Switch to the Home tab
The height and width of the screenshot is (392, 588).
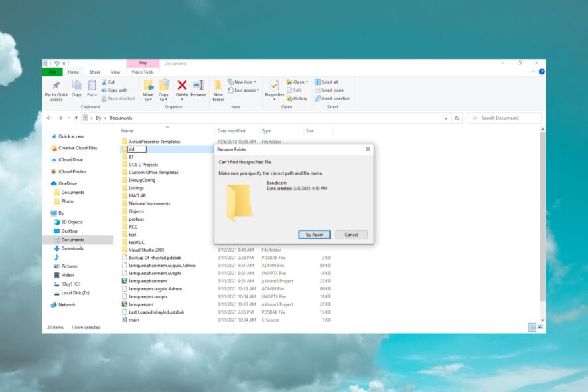tap(74, 72)
